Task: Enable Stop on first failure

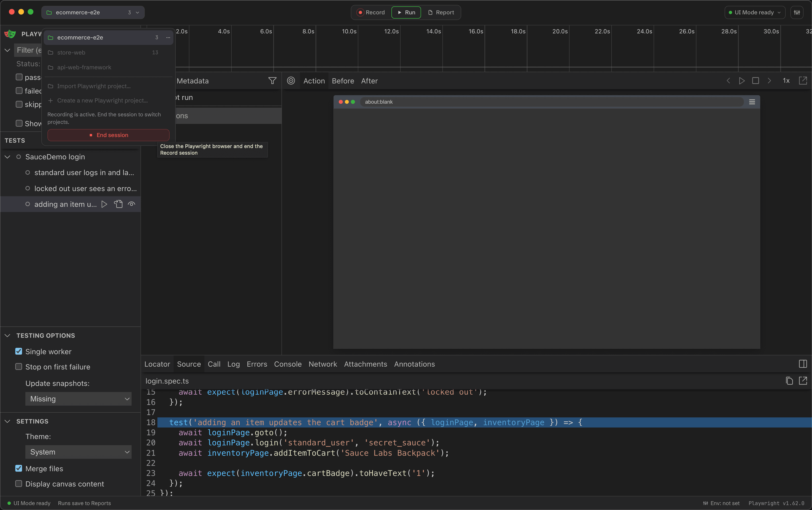Action: coord(19,367)
